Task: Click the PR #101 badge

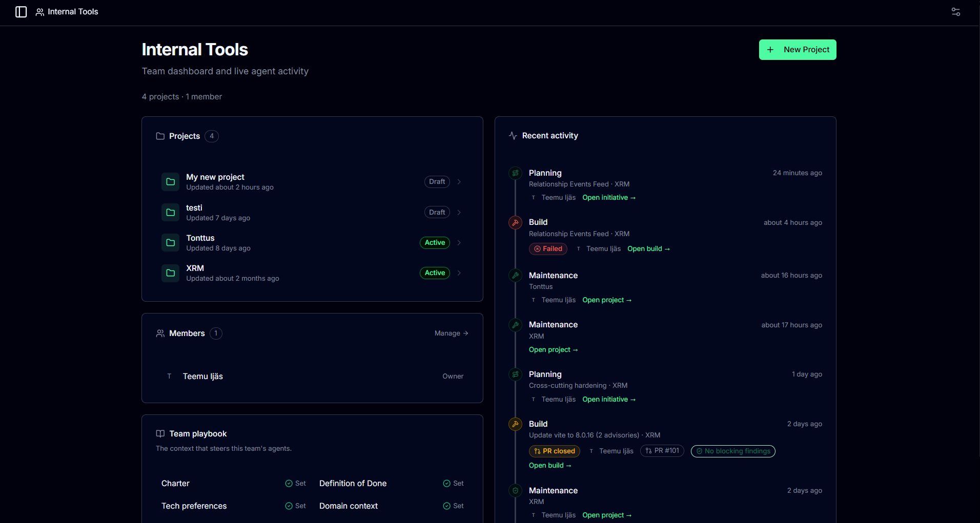Action: point(662,451)
